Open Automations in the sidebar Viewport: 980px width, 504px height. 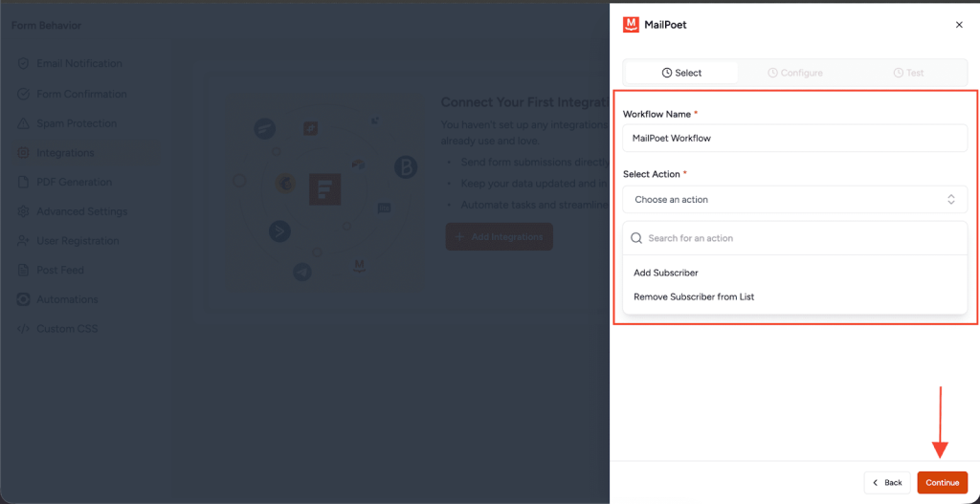[x=67, y=299]
